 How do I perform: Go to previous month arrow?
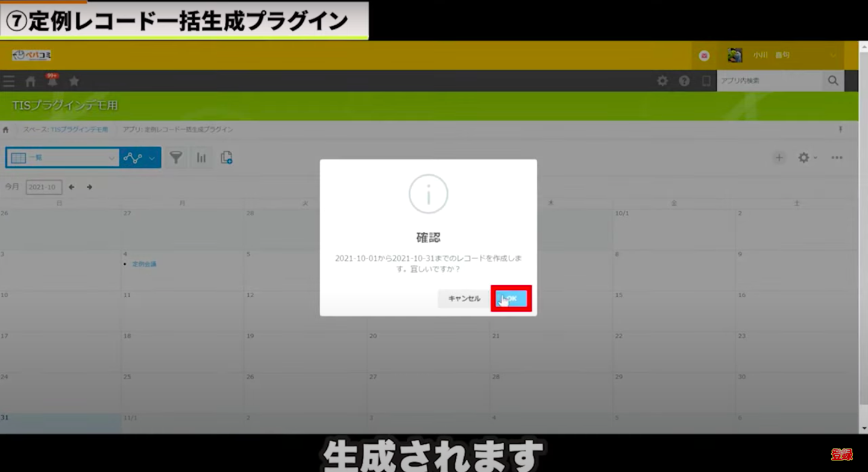pyautogui.click(x=71, y=187)
